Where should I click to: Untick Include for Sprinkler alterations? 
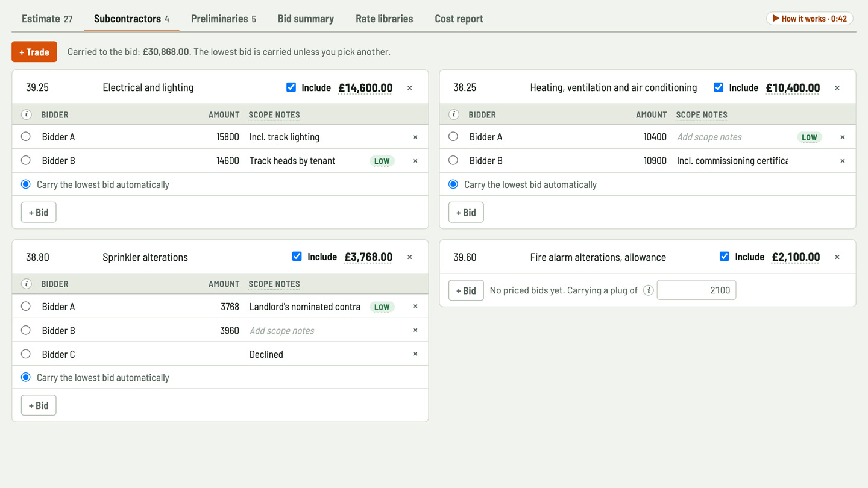point(297,257)
